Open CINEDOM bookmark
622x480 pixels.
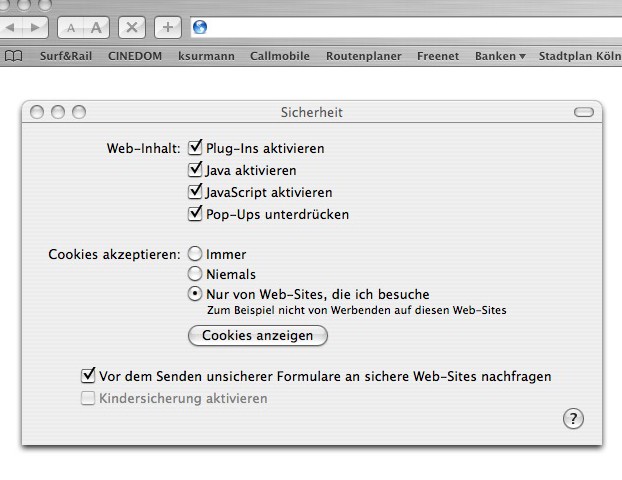(135, 56)
